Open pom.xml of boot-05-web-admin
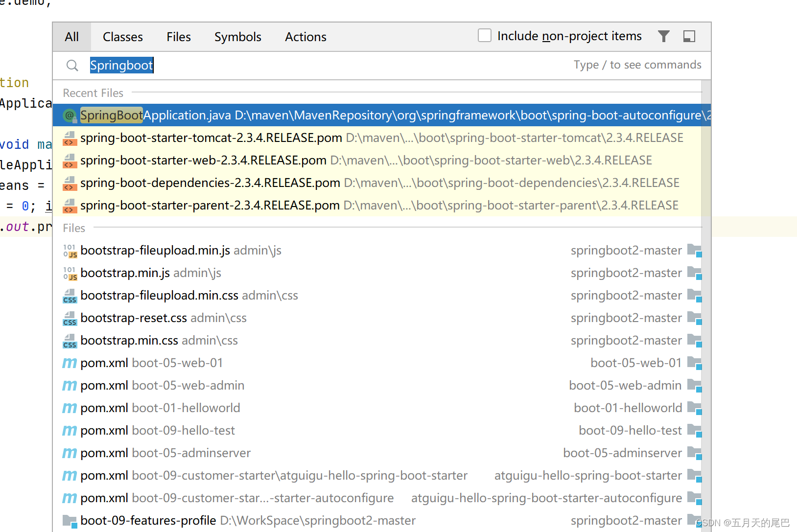Viewport: 797px width, 532px height. point(376,385)
